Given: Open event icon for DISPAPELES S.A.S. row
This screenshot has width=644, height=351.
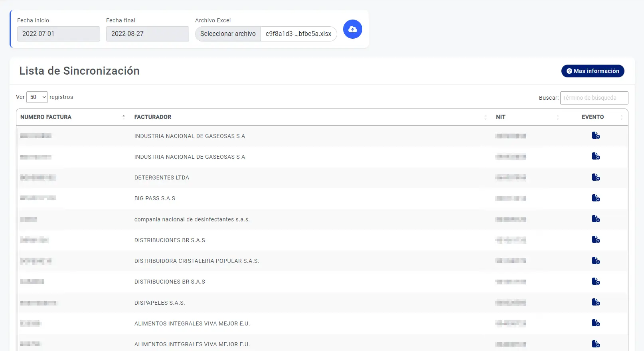Looking at the screenshot, I should click(x=596, y=302).
